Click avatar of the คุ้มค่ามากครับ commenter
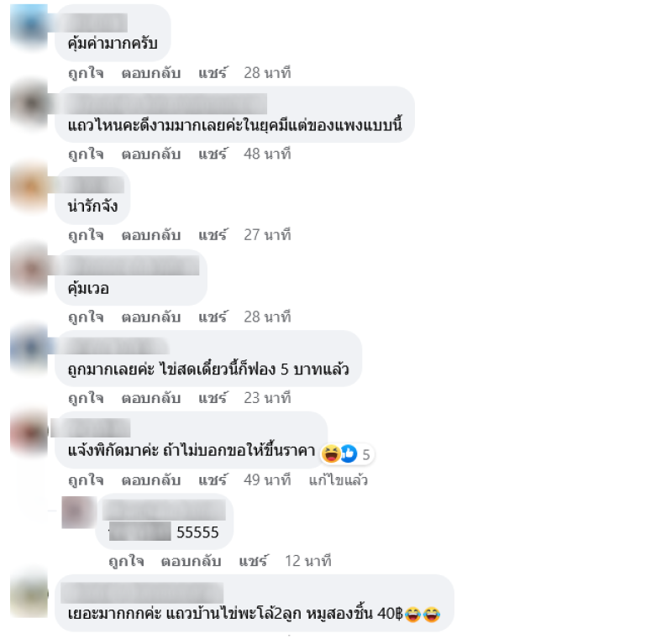Viewport: 672px width, 639px height. (x=29, y=28)
